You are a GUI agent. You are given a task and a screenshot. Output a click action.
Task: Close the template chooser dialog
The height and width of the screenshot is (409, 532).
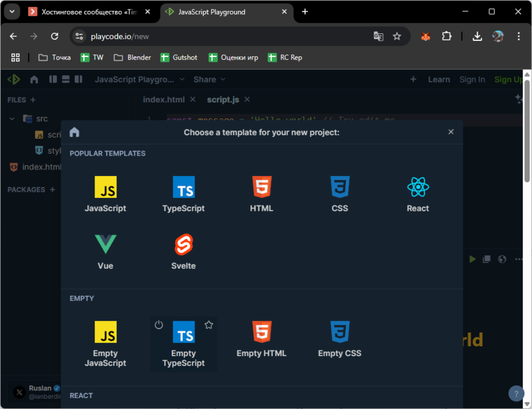coord(451,132)
